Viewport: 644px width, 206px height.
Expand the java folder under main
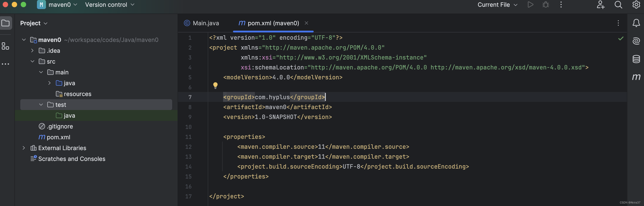[50, 83]
